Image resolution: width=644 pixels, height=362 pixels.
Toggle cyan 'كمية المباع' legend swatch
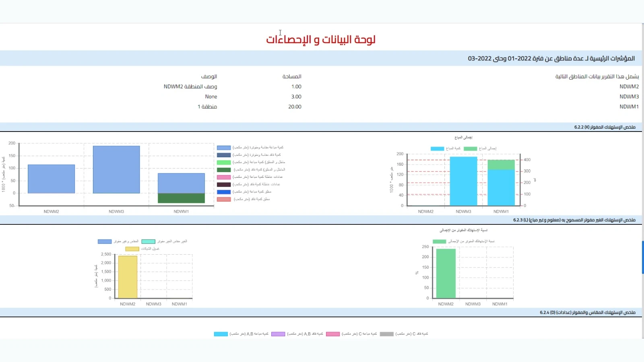tap(437, 148)
